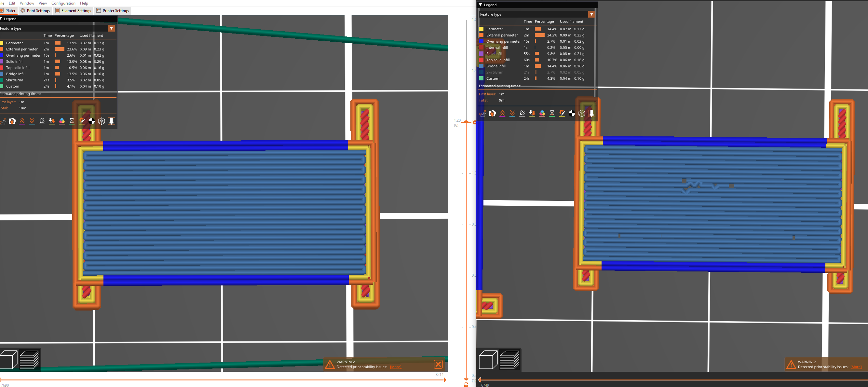Open Feature type dropdown in right legend
This screenshot has height=387, width=868.
click(x=591, y=14)
